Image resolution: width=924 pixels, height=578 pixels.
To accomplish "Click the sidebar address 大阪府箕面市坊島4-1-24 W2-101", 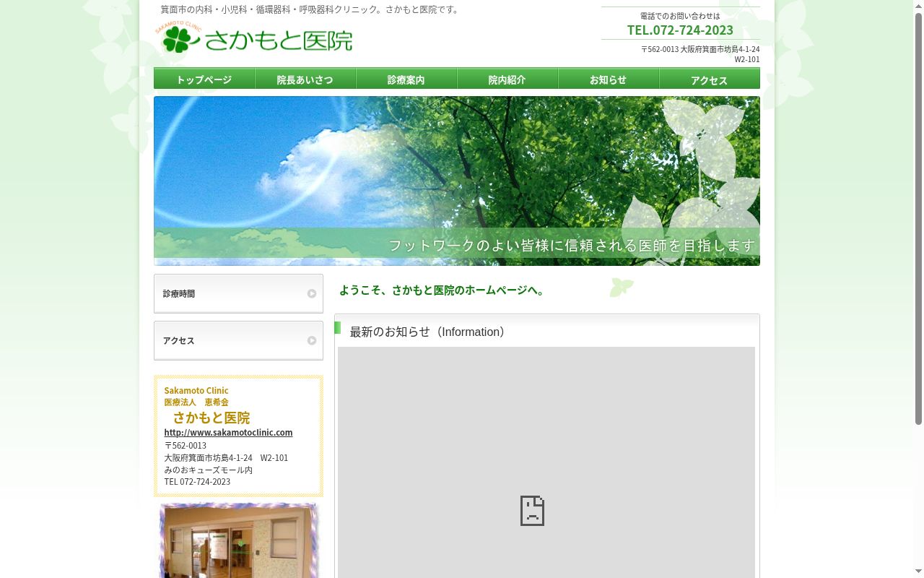I will (x=226, y=457).
